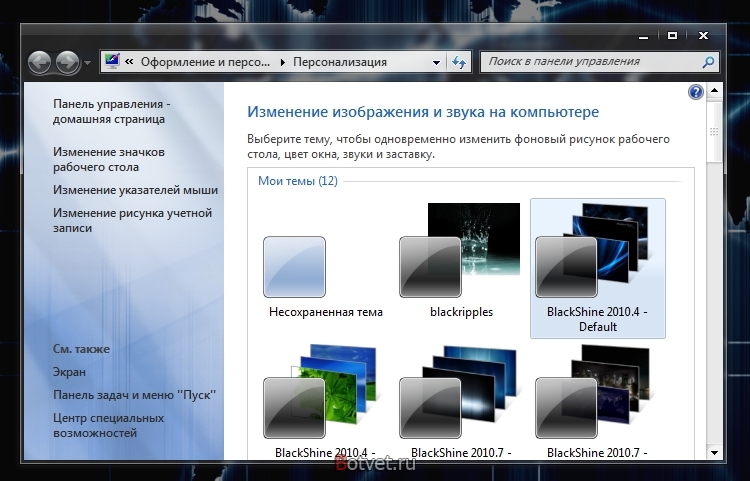
Task: Select the 'Персонализация' breadcrumb
Action: click(x=340, y=62)
